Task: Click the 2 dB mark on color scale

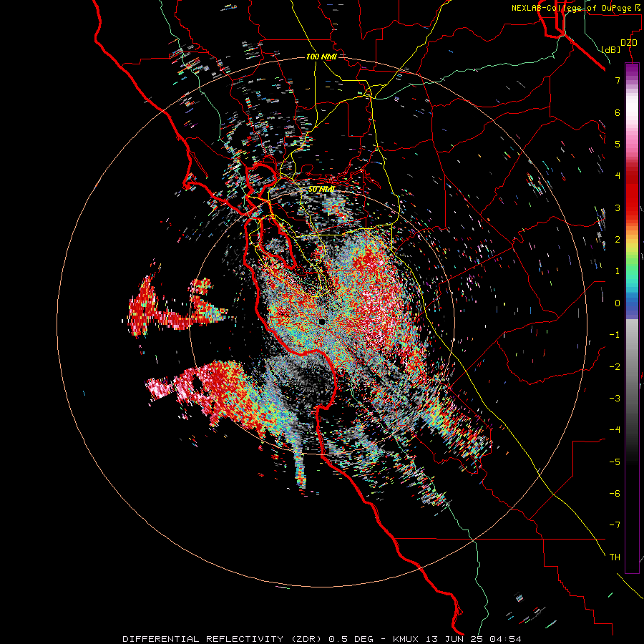Action: (x=618, y=240)
